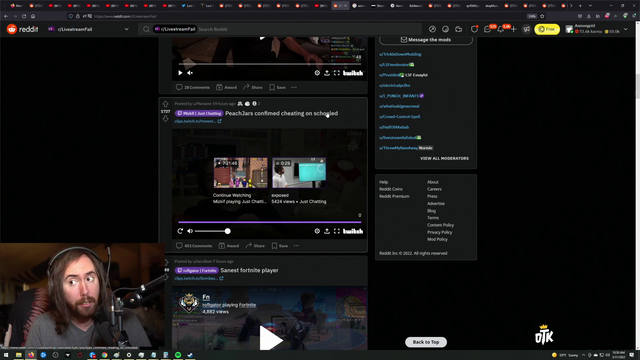This screenshot has height=360, width=640.
Task: Open settings gear on PeachJars clip player
Action: (317, 231)
